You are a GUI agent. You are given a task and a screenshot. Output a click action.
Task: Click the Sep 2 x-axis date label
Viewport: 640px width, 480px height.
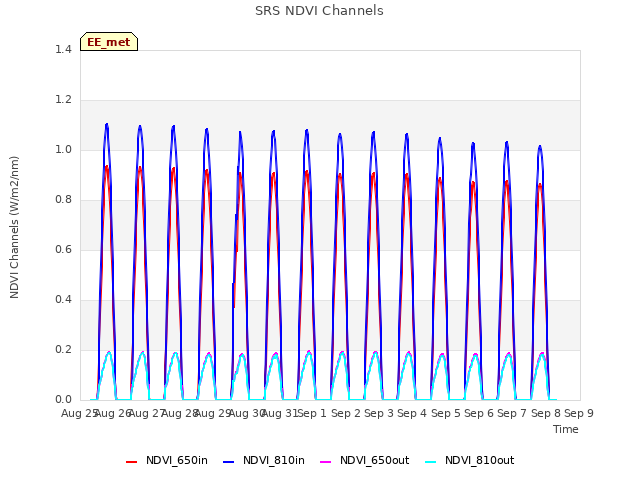click(x=346, y=413)
